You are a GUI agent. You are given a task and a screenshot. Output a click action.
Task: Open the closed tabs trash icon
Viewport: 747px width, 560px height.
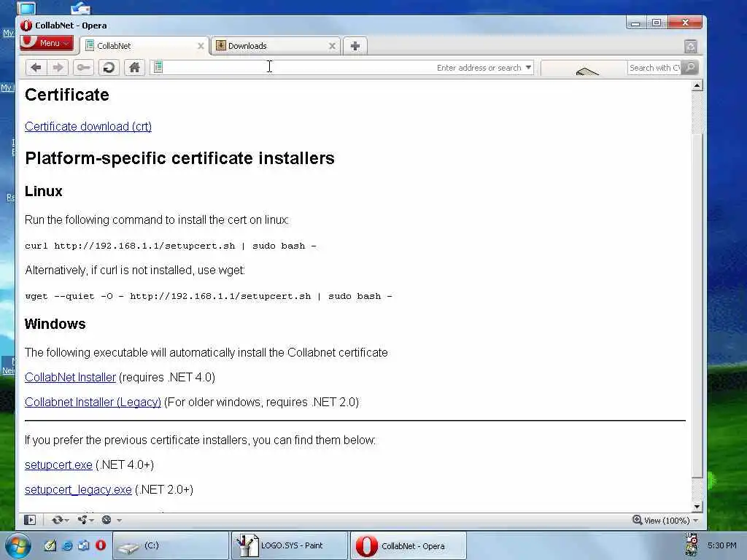(690, 46)
